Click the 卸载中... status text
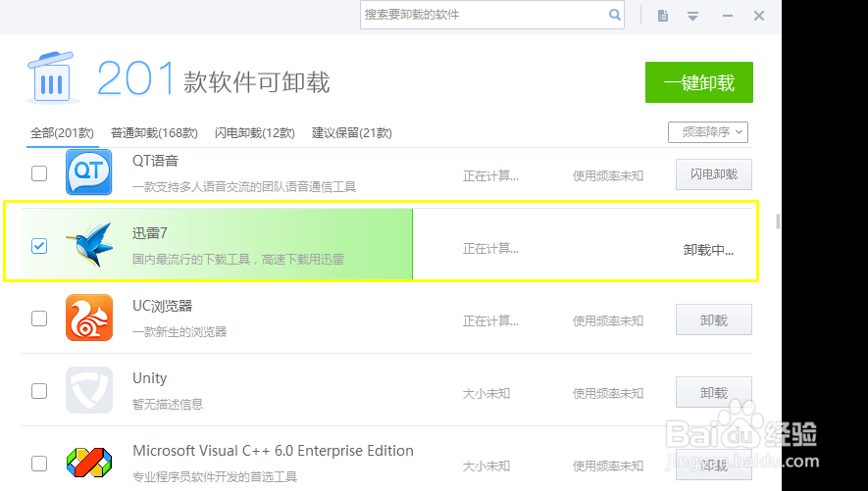The width and height of the screenshot is (868, 491). [708, 251]
